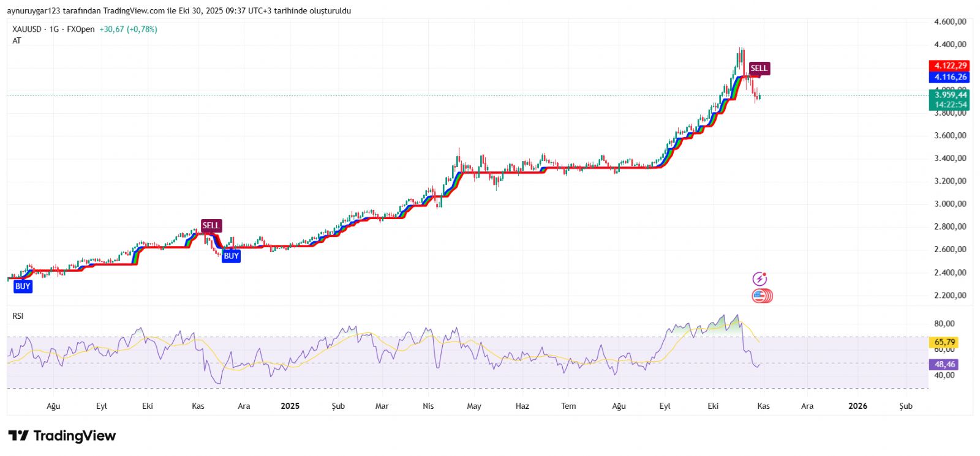Select the SELL marker near Kas 2024
980x456 pixels.
click(x=211, y=226)
